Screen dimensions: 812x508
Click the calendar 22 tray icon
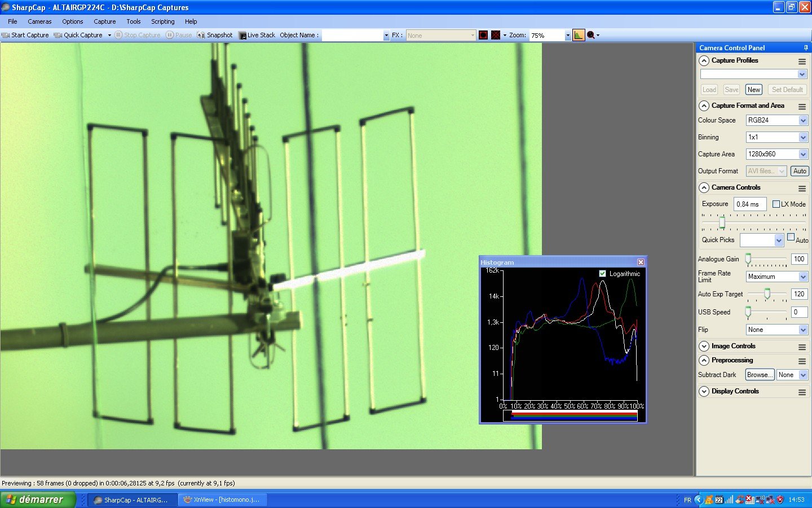click(x=719, y=500)
